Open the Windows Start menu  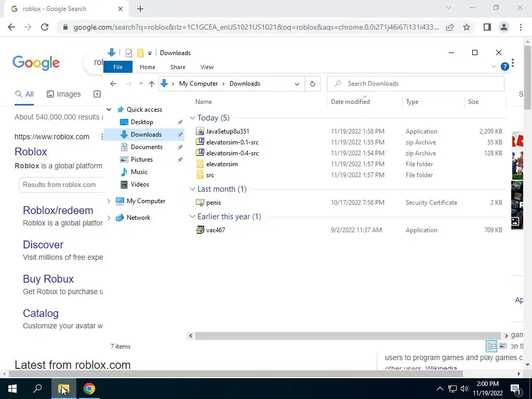point(12,389)
